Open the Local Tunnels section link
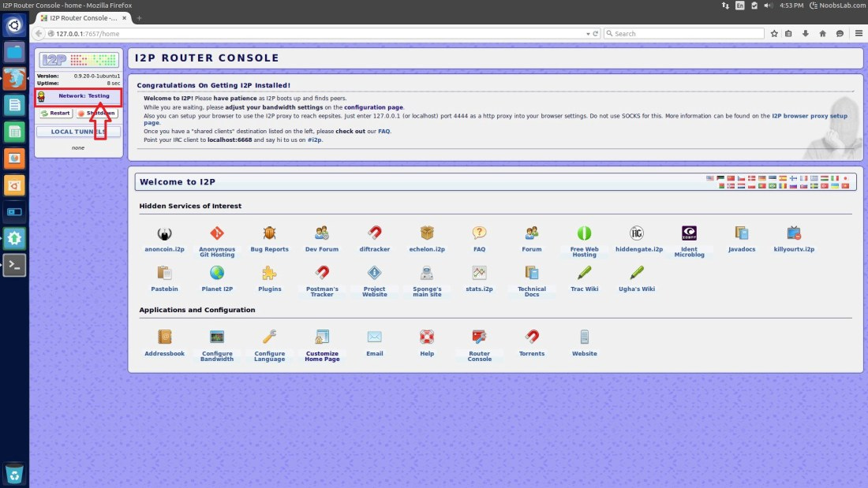868x488 pixels. pyautogui.click(x=78, y=132)
